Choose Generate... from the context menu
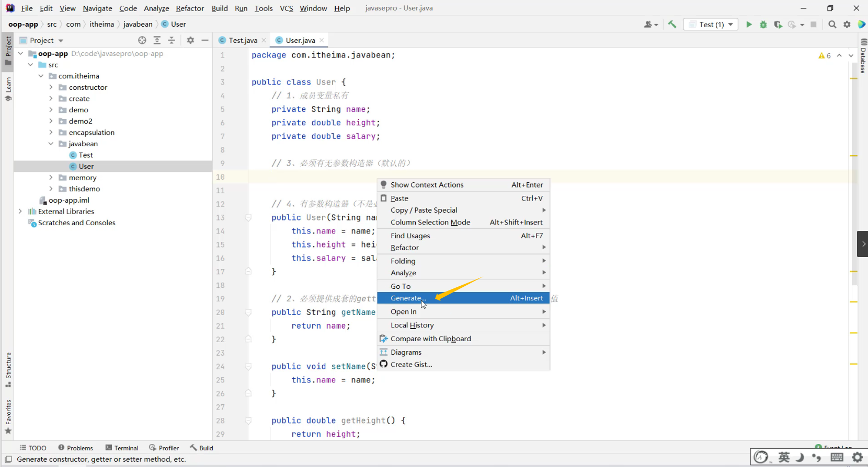This screenshot has height=467, width=868. tap(463, 298)
